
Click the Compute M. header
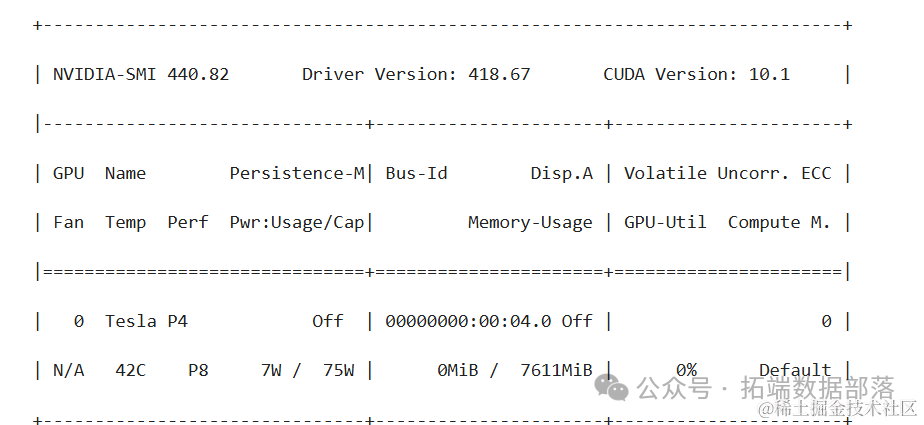click(x=779, y=223)
